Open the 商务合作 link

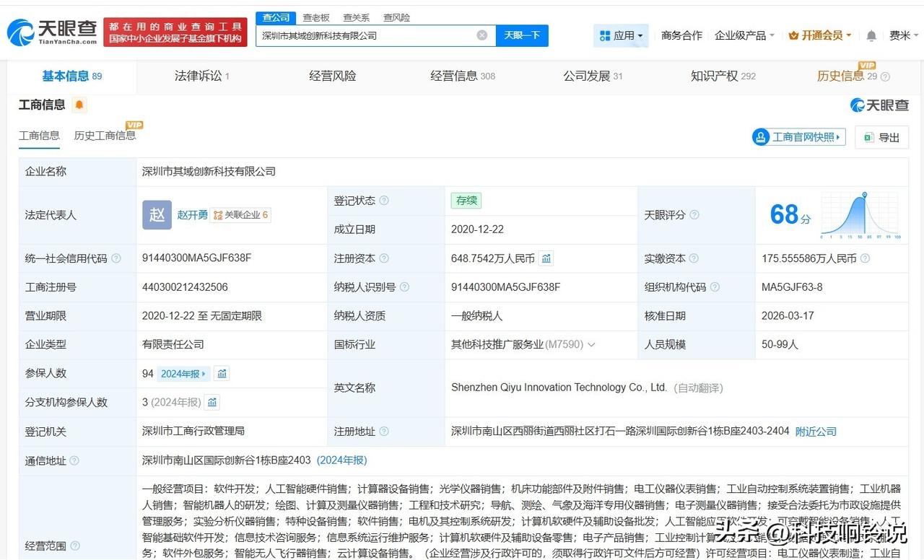681,35
